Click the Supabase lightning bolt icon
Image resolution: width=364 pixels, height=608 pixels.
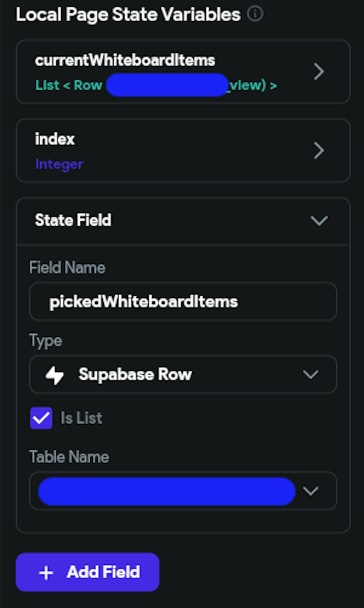(x=55, y=375)
